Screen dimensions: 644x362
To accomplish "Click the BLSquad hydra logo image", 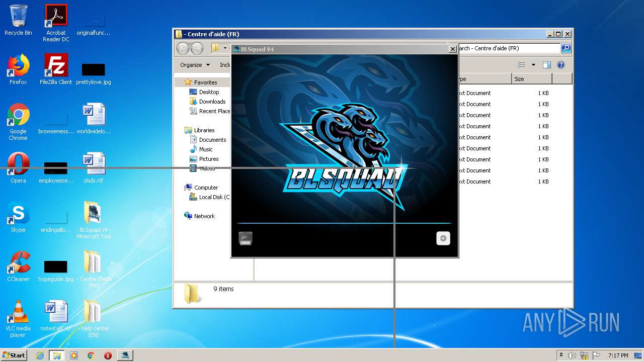I will pos(345,156).
